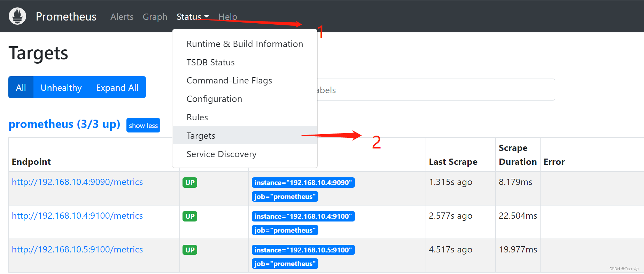The image size is (644, 274).
Task: Click the Scrape Duration column header
Action: (518, 155)
